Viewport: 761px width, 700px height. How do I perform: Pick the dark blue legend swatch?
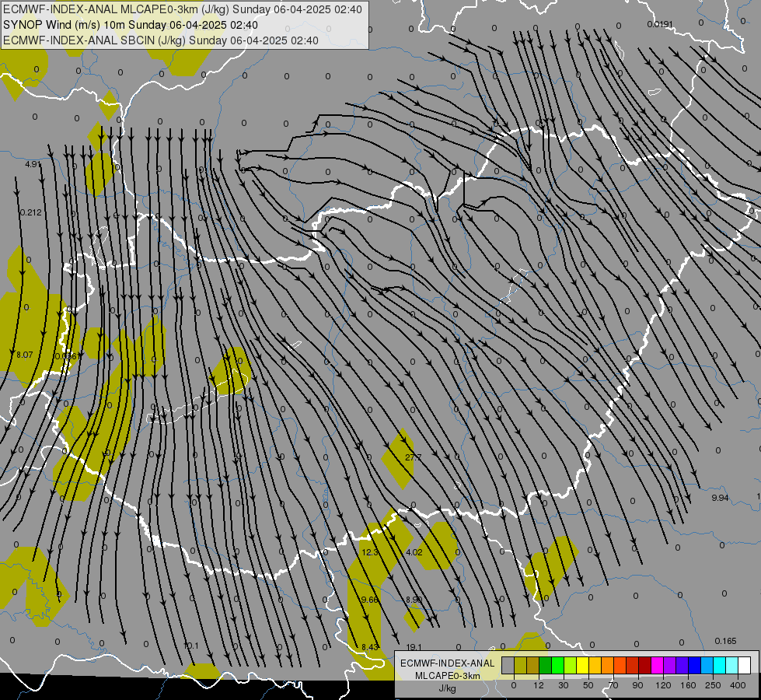(x=695, y=665)
